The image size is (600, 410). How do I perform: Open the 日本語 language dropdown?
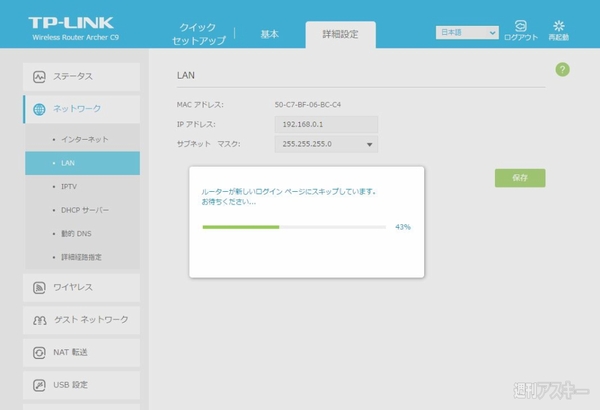point(467,33)
